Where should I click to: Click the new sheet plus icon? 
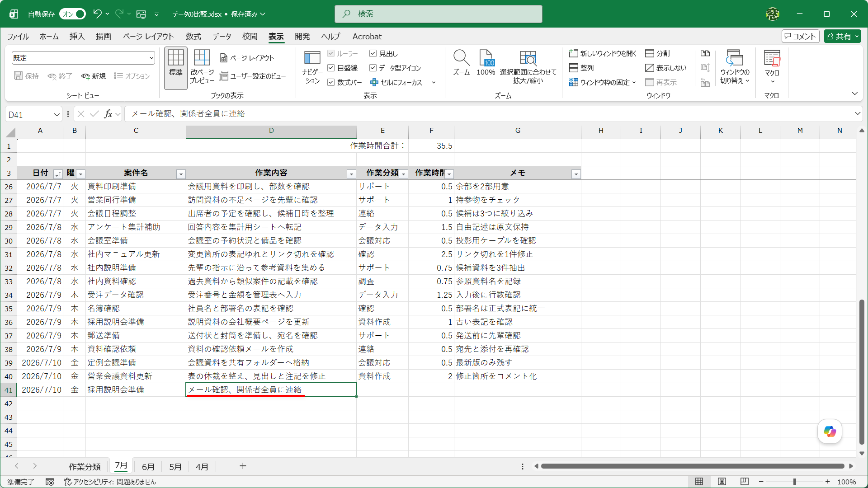click(x=243, y=466)
